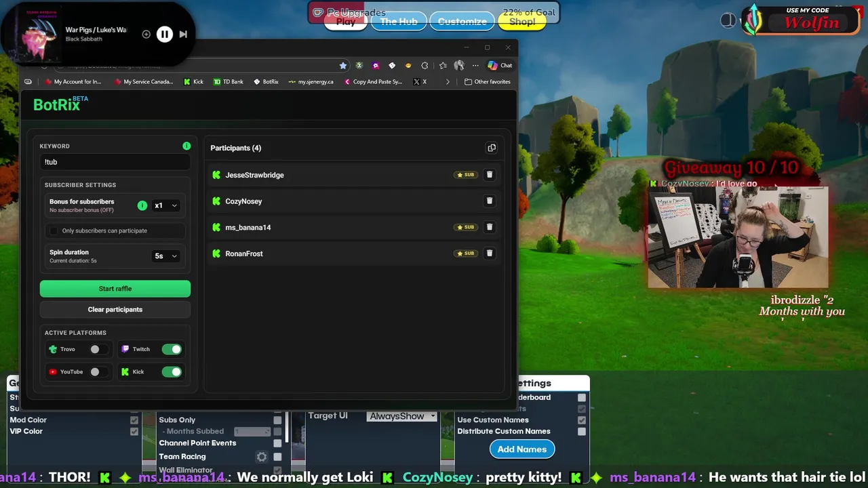Add War Pigs song to library
The width and height of the screenshot is (868, 488).
tap(146, 34)
